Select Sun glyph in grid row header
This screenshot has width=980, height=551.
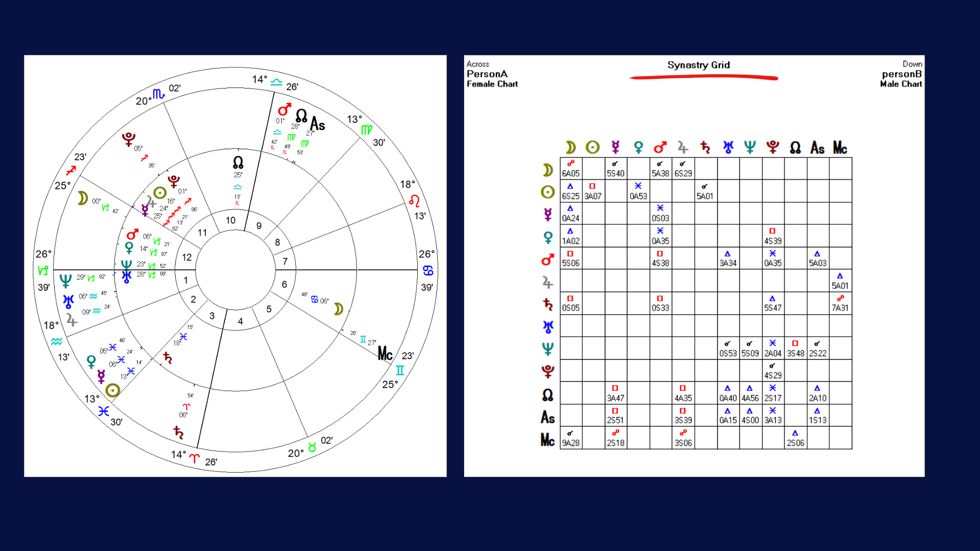548,192
